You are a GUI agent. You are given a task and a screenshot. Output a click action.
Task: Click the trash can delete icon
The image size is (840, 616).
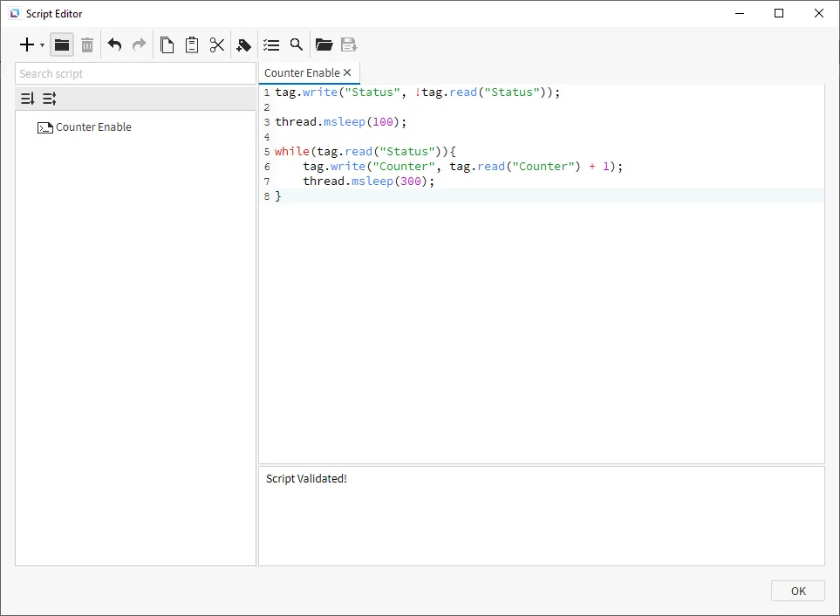point(87,44)
